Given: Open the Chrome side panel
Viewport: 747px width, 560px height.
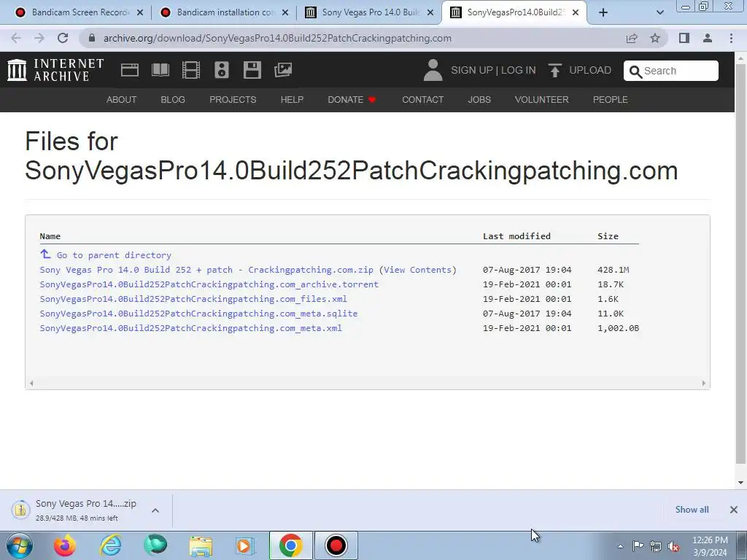Looking at the screenshot, I should click(x=684, y=38).
